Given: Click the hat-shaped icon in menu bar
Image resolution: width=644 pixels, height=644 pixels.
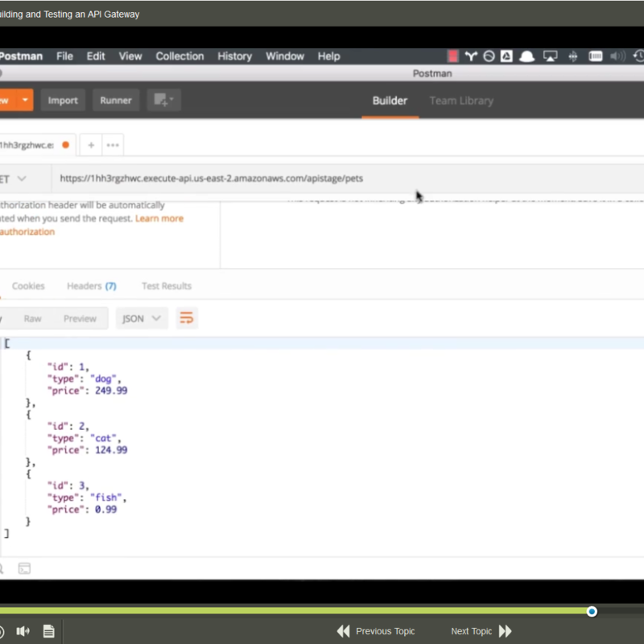Looking at the screenshot, I should 526,56.
